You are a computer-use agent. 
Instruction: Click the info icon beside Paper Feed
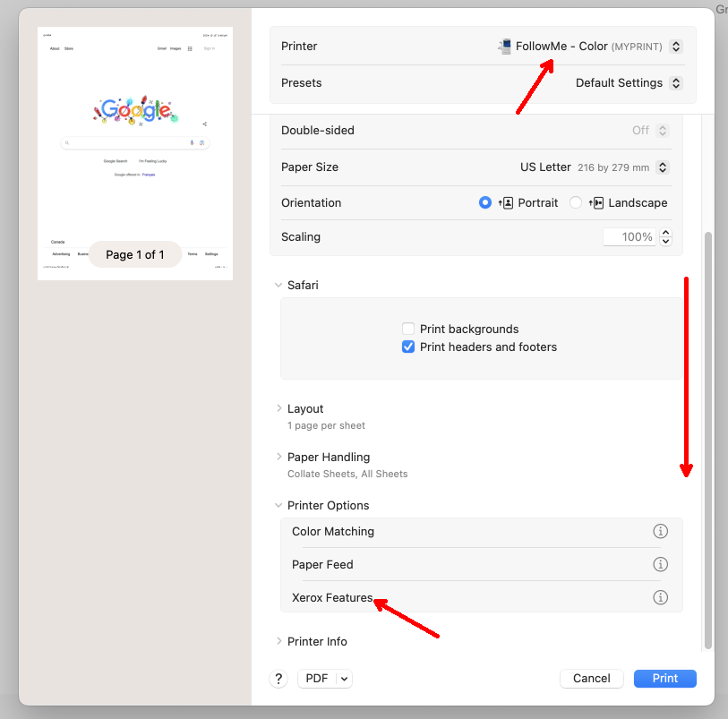click(661, 564)
